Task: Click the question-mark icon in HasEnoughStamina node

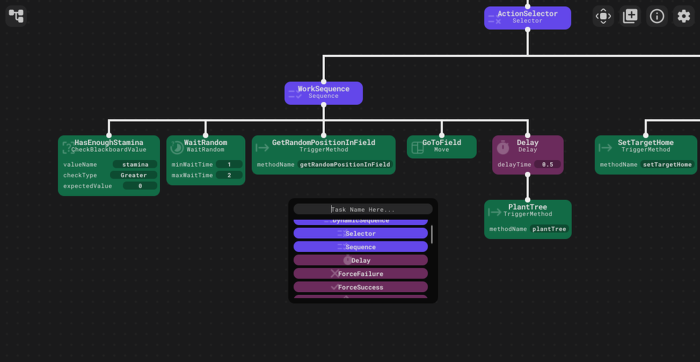Action: [x=68, y=147]
